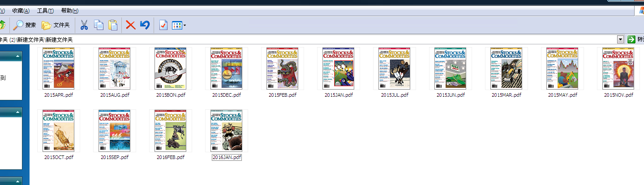Select the 2015NOV.pdf cover thumbnail
The image size is (644, 185).
coord(618,68)
